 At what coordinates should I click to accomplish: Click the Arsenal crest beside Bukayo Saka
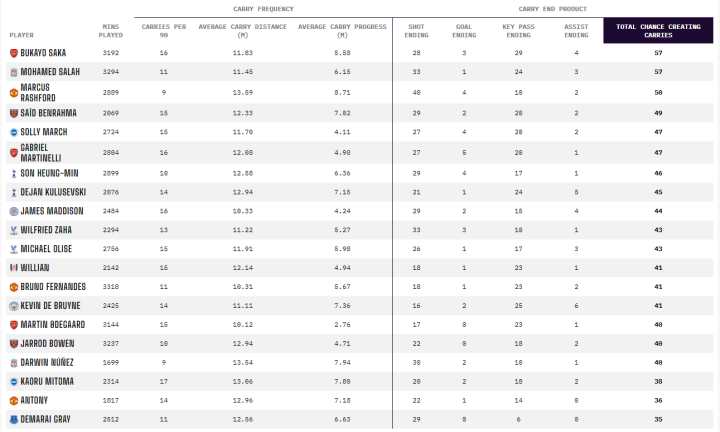click(13, 52)
